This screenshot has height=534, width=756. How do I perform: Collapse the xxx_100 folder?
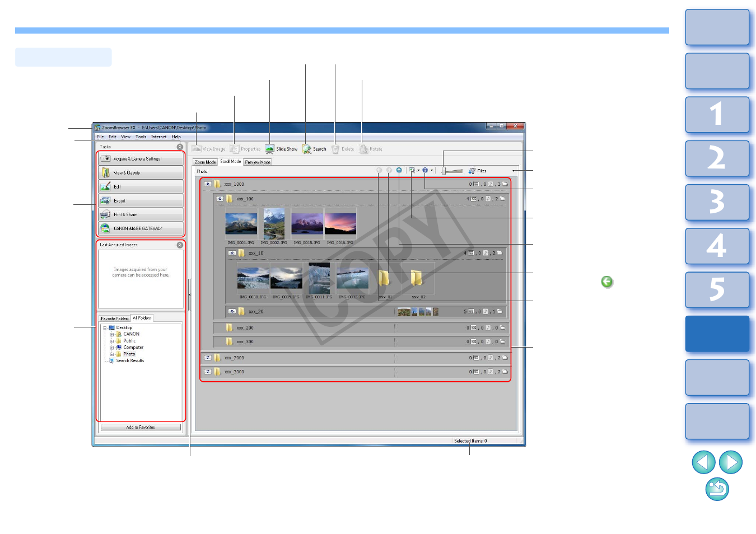tap(220, 199)
